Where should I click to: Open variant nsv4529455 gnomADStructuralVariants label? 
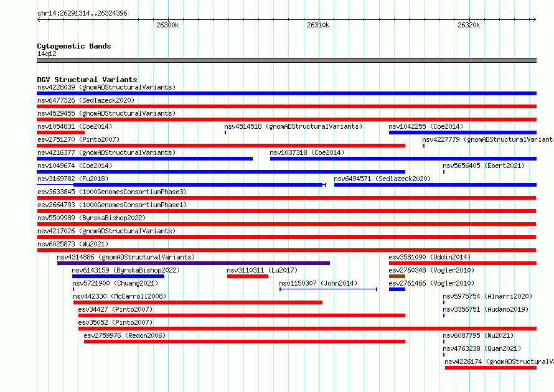(106, 113)
